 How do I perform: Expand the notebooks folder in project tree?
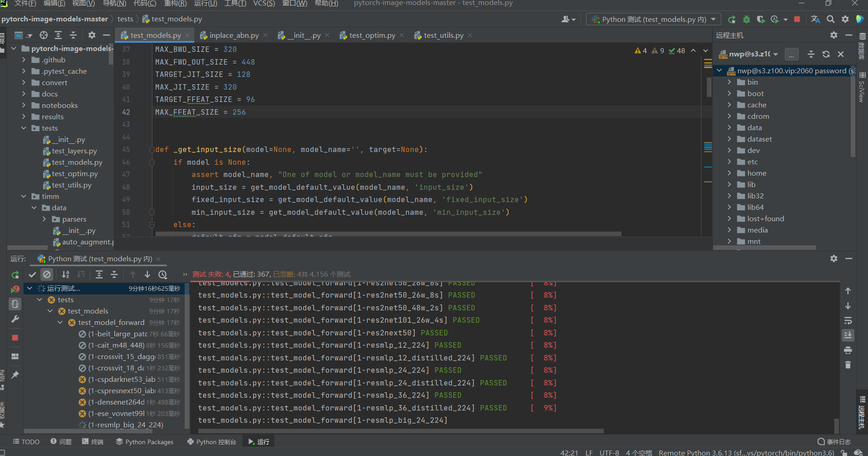24,106
